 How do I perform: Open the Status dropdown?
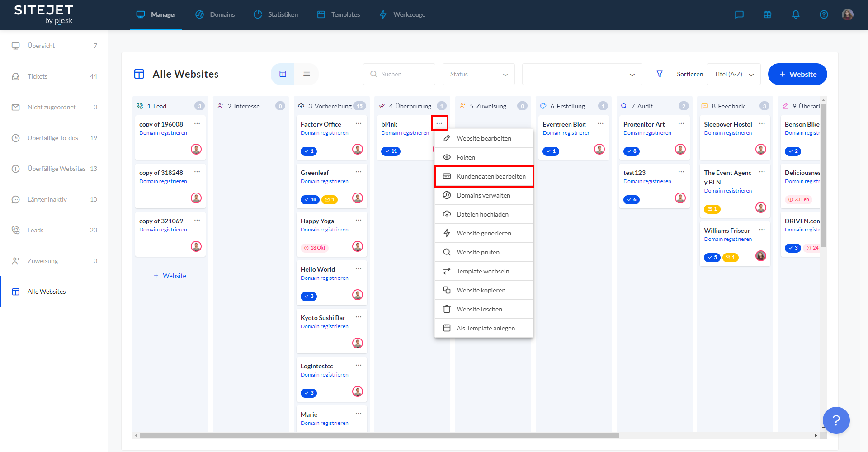pyautogui.click(x=479, y=74)
